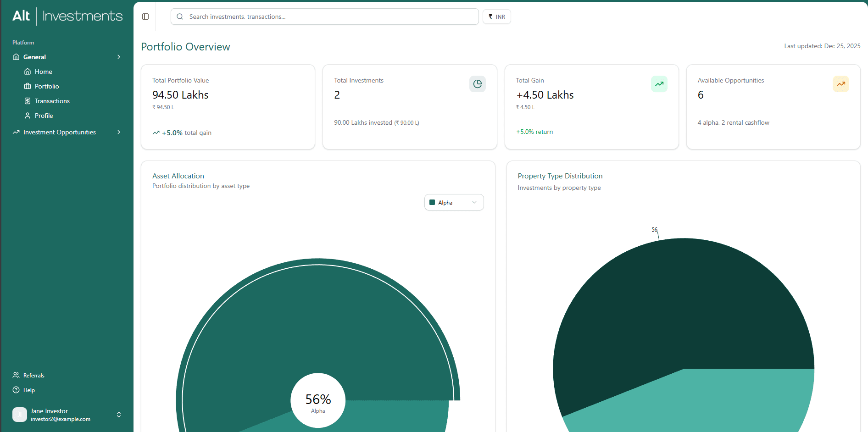This screenshot has width=868, height=432.
Task: Click the Total Gain trending-up icon
Action: click(659, 84)
